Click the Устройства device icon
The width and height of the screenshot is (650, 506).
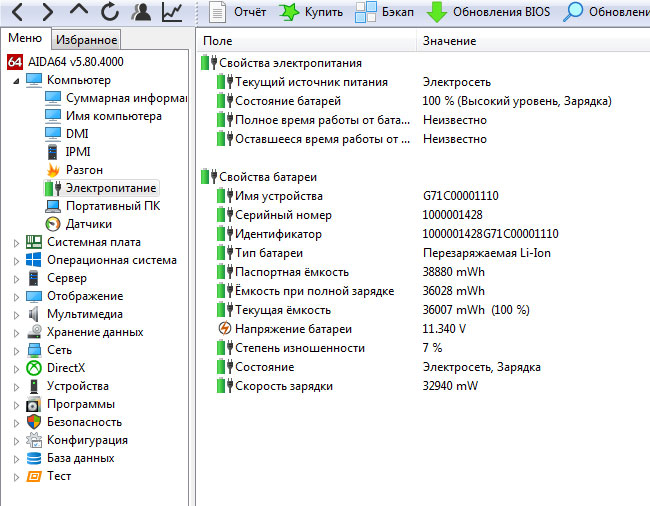click(x=34, y=386)
